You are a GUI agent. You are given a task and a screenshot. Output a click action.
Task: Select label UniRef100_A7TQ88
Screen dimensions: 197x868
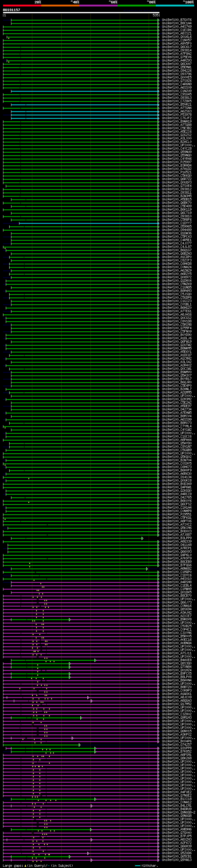(176, 125)
